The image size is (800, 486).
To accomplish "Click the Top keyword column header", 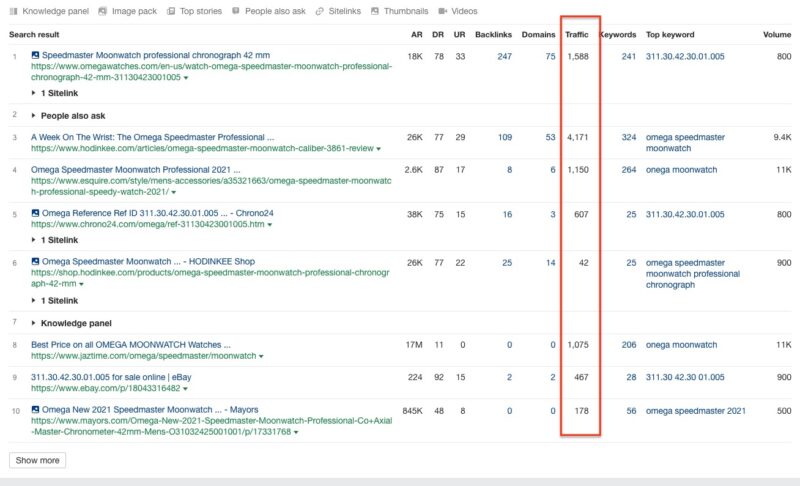I will click(670, 35).
